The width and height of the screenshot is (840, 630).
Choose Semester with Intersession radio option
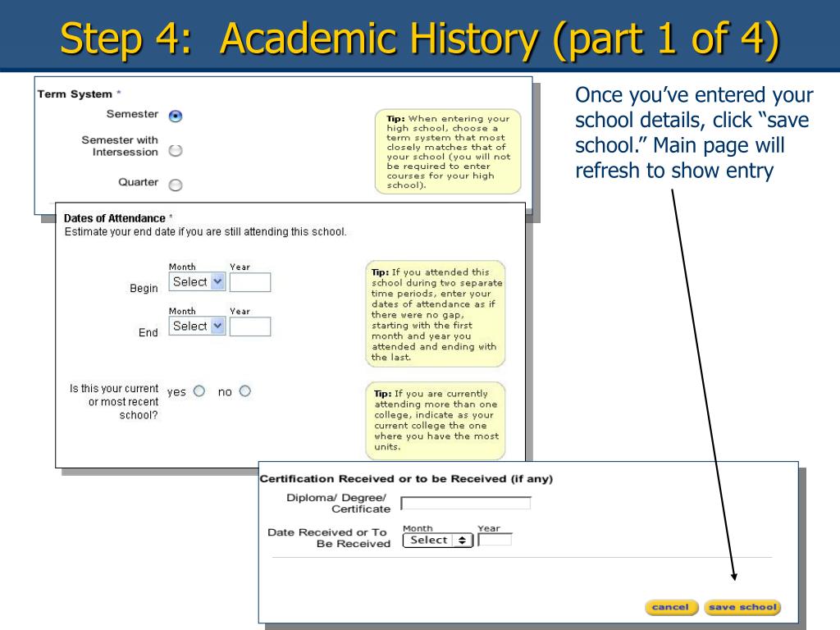pos(176,151)
